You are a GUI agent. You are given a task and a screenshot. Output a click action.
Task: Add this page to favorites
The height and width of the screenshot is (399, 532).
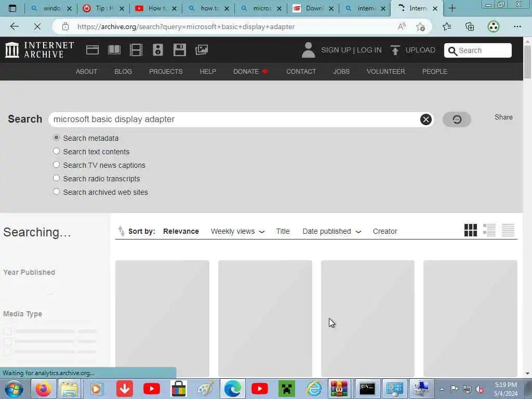tap(420, 26)
